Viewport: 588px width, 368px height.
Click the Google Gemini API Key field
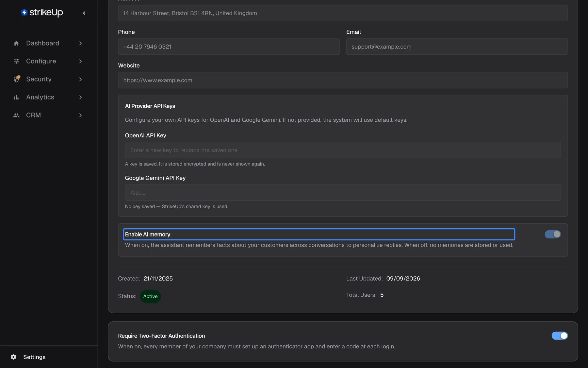343,193
